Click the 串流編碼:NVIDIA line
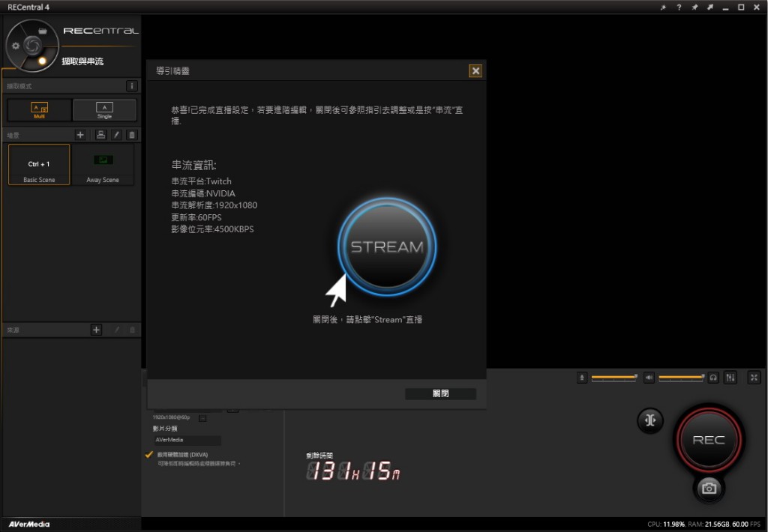This screenshot has height=532, width=768. coord(203,193)
